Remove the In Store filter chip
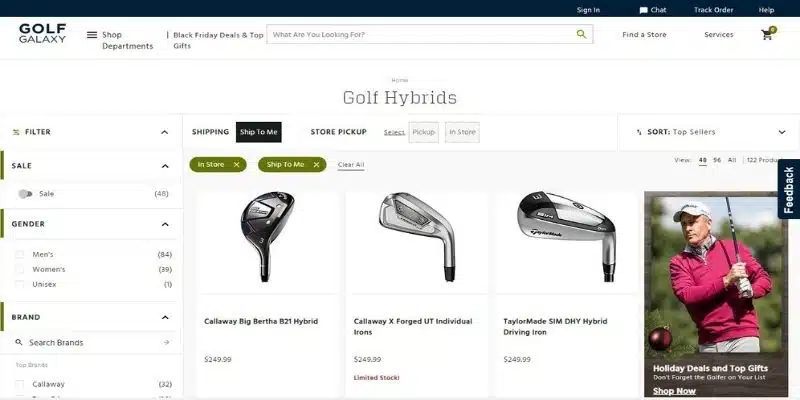The height and width of the screenshot is (400, 800). [236, 164]
